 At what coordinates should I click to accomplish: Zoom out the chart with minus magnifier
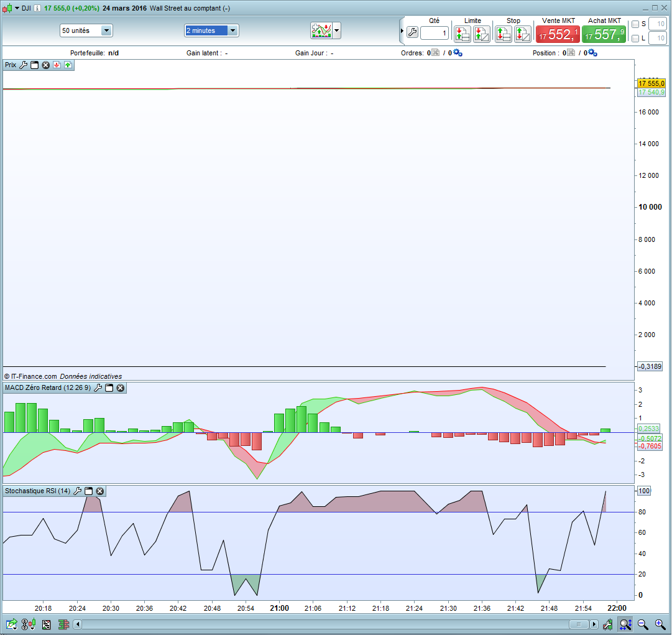(643, 624)
